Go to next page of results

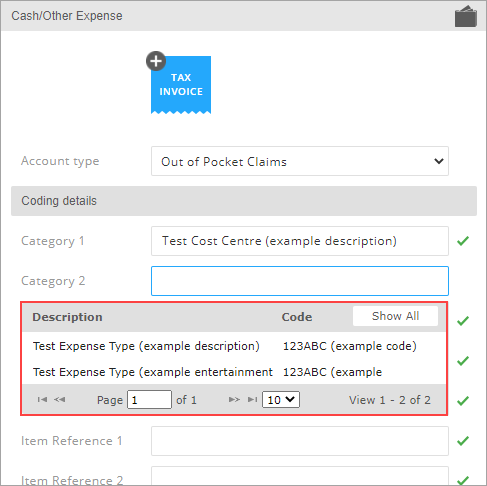click(234, 399)
